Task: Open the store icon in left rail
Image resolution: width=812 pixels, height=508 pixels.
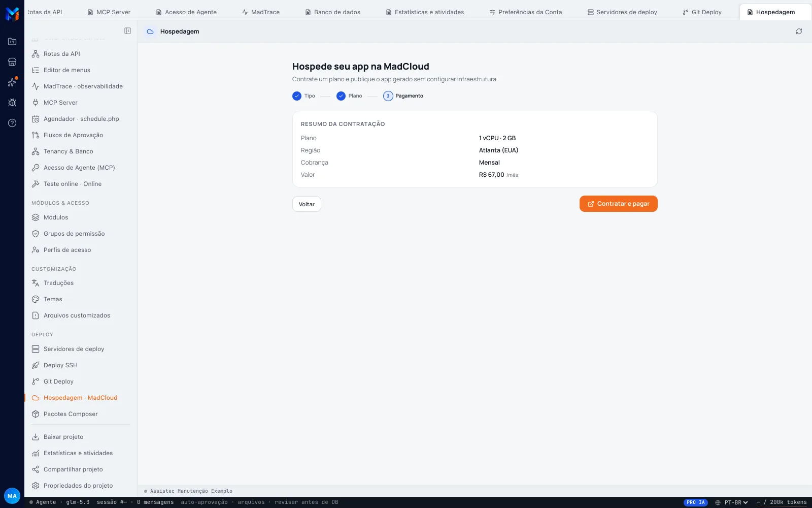Action: 12,62
